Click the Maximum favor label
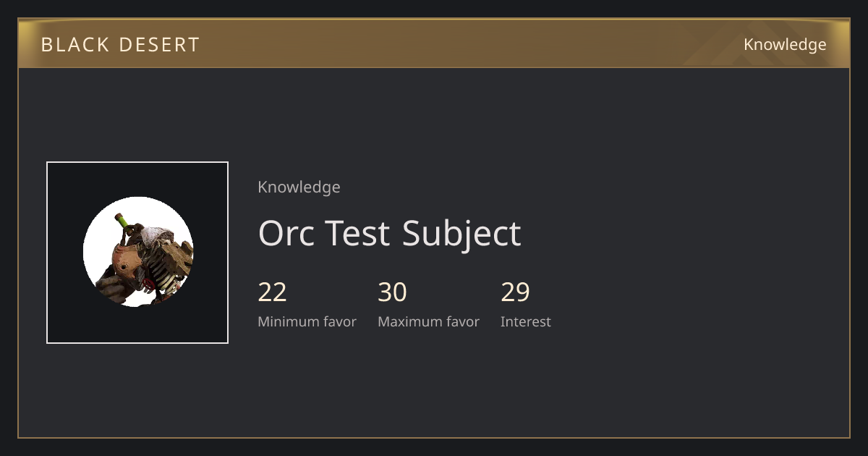Image resolution: width=868 pixels, height=456 pixels. coord(428,322)
